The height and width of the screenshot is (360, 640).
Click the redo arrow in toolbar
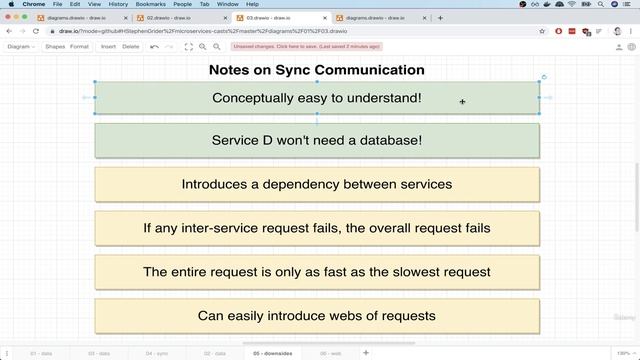pyautogui.click(x=169, y=47)
